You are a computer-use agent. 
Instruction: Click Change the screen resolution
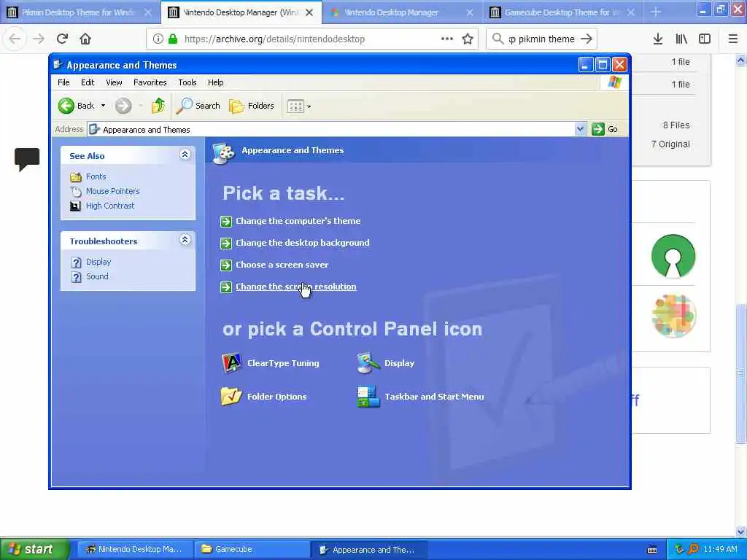tap(296, 287)
